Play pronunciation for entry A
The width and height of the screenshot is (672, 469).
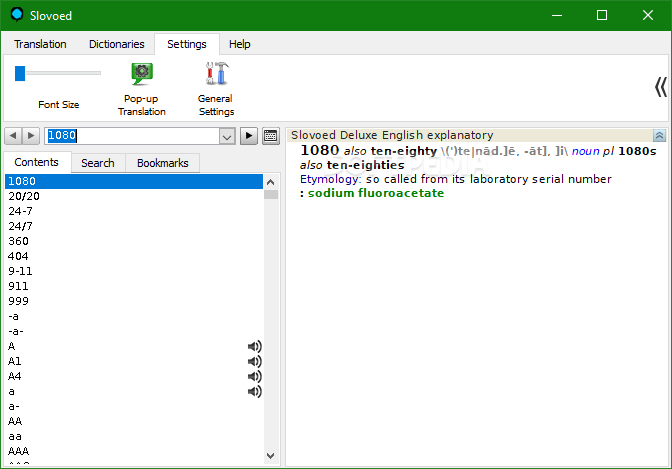pos(255,346)
